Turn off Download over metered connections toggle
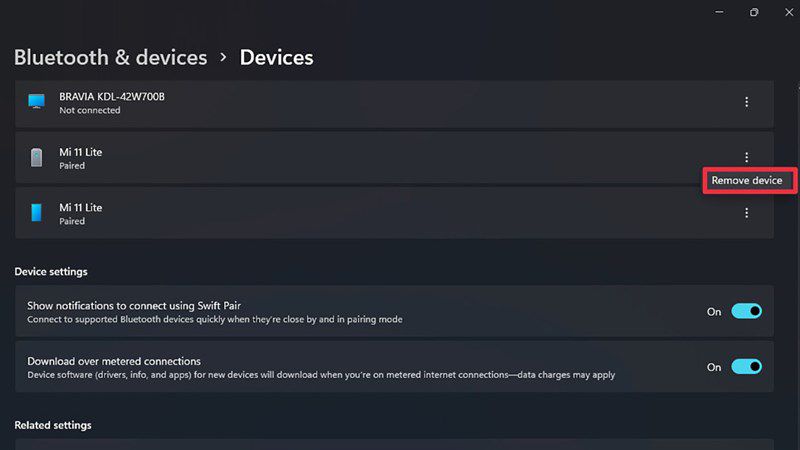This screenshot has width=800, height=450. [746, 366]
